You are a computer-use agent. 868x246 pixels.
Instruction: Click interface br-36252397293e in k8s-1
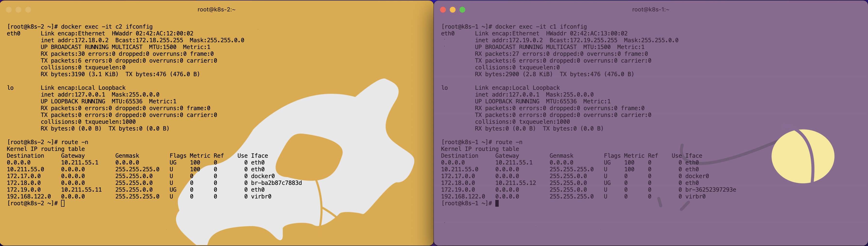click(x=711, y=190)
